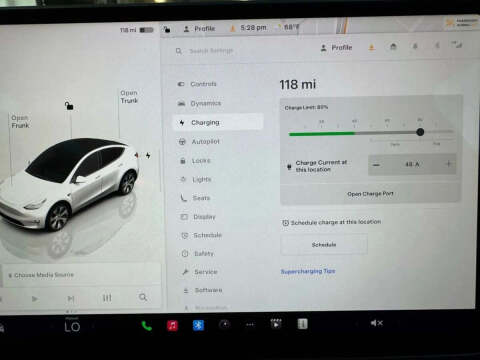Tap the media search magnifier icon

click(143, 297)
